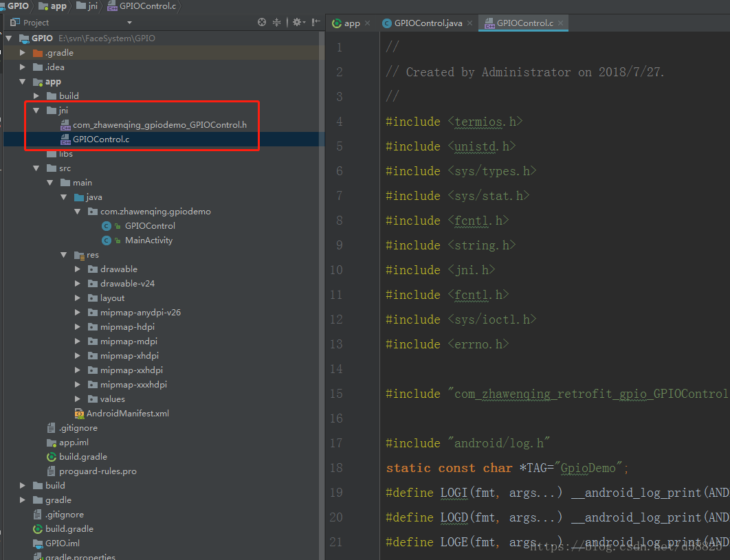Hide the Project tool window
The image size is (730, 560).
pos(316,23)
